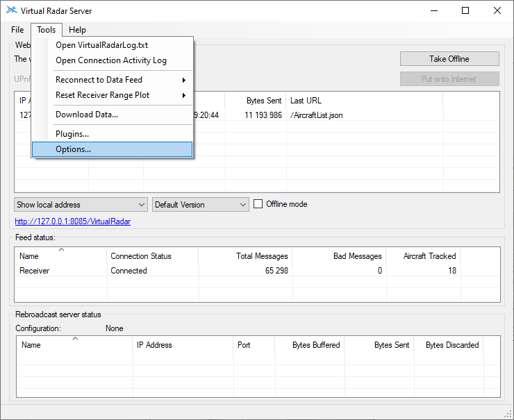Image resolution: width=514 pixels, height=420 pixels.
Task: Expand Reset Receiver Range Plot submenu
Action: pyautogui.click(x=112, y=95)
